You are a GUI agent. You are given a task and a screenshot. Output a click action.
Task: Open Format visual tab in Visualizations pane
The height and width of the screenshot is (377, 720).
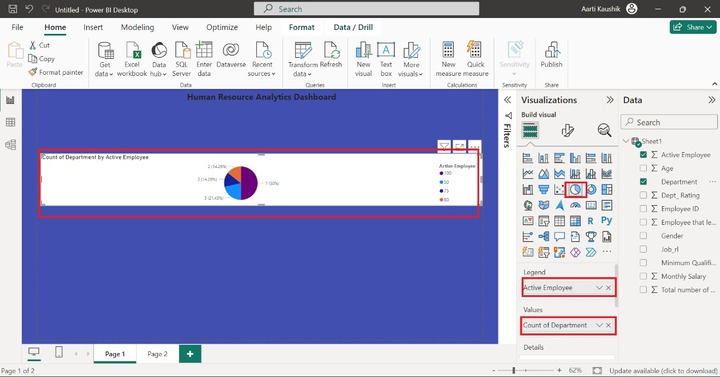pos(568,131)
